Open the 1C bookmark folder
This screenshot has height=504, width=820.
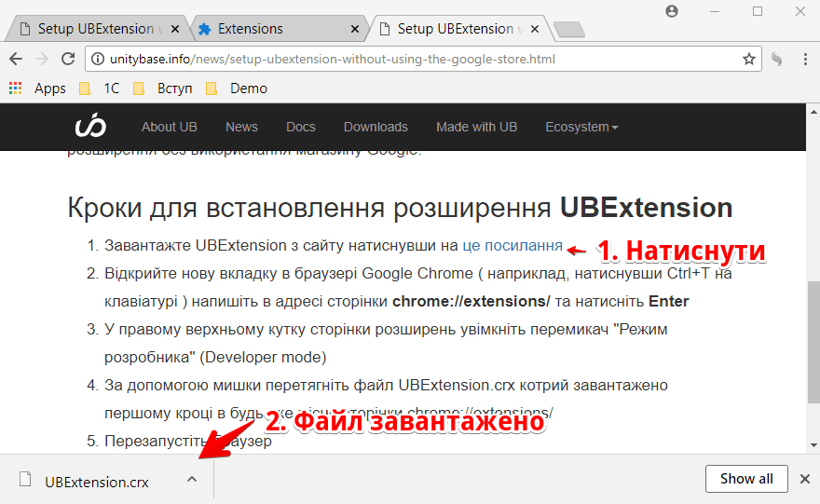(x=100, y=89)
